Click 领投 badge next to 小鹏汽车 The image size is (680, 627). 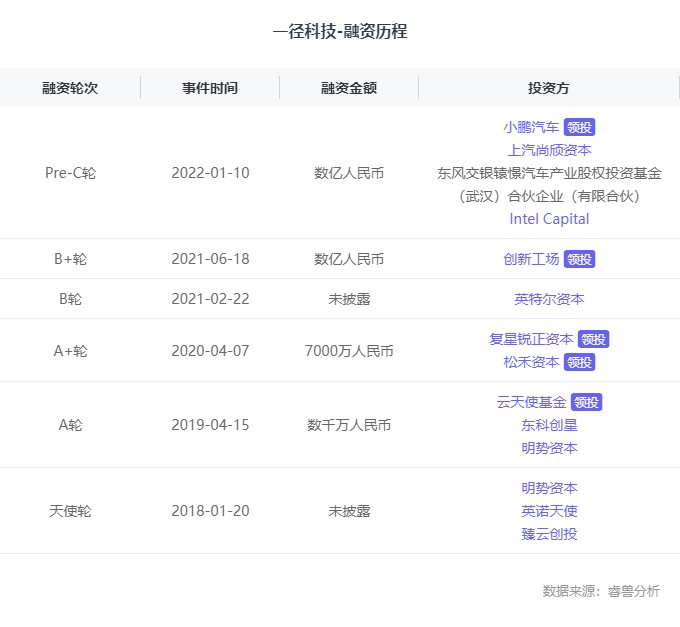[579, 127]
